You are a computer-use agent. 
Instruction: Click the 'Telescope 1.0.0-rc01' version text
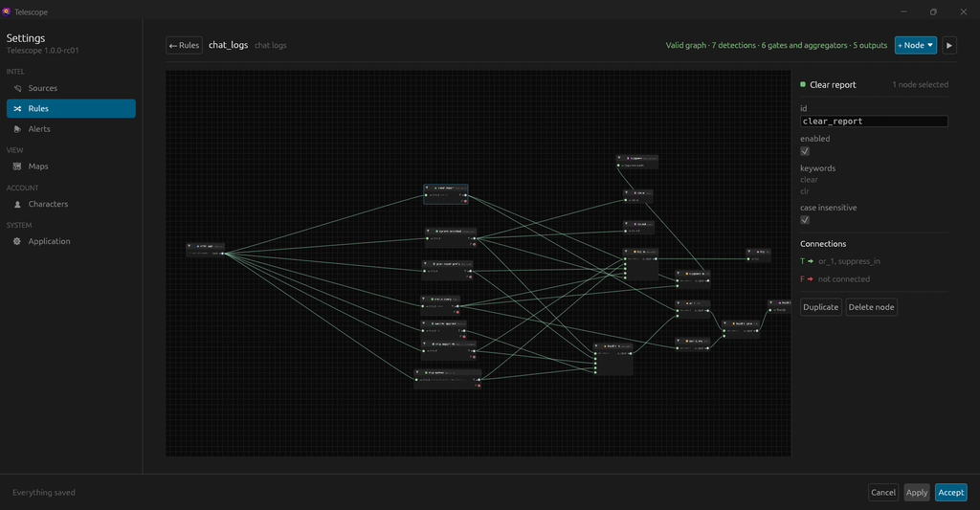point(42,50)
